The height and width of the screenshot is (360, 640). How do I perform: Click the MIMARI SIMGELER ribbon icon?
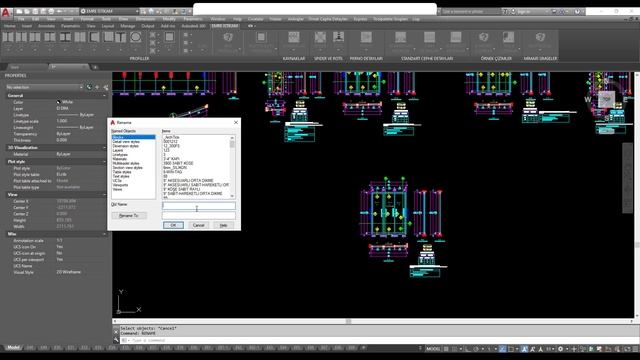[540, 38]
